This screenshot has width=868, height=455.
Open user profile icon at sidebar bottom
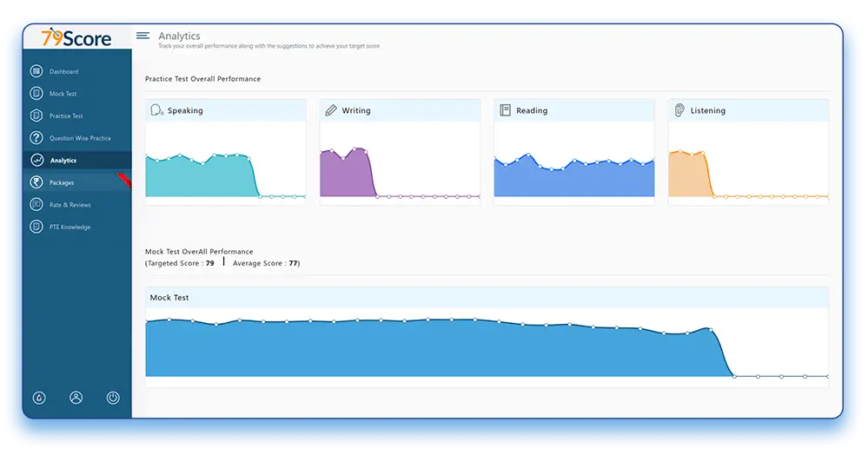click(76, 398)
